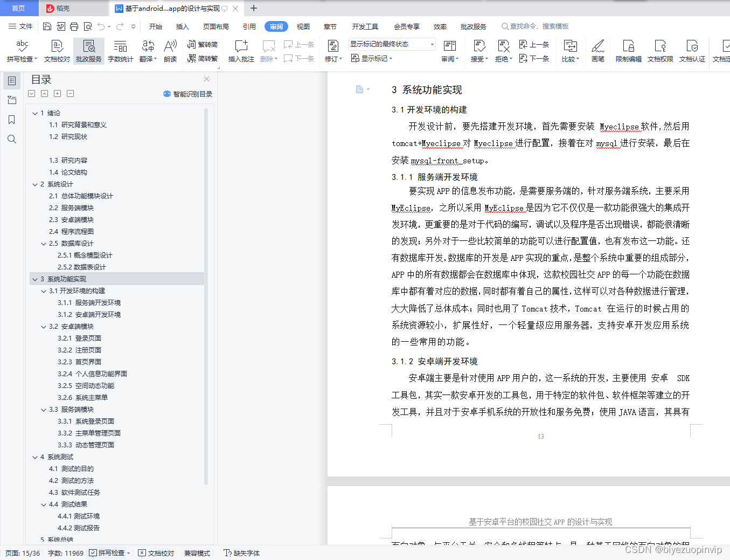The width and height of the screenshot is (730, 560).
Task: Collapse the 3 系统功能实现 outline node
Action: 35,279
